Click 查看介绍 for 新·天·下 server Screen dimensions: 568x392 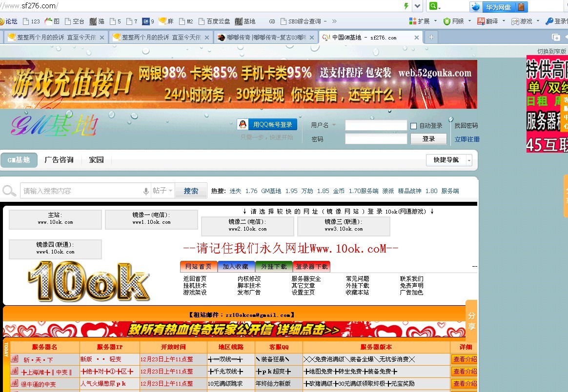point(465,359)
